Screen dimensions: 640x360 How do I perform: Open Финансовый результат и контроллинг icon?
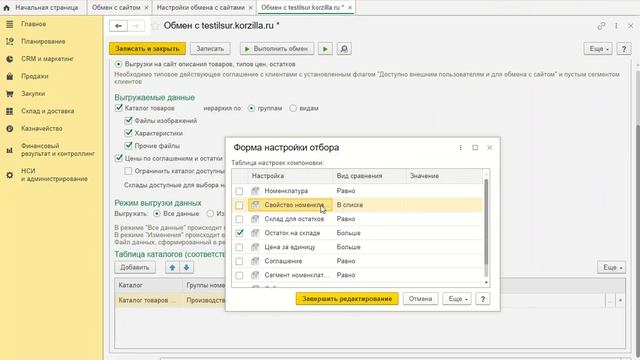[x=10, y=150]
